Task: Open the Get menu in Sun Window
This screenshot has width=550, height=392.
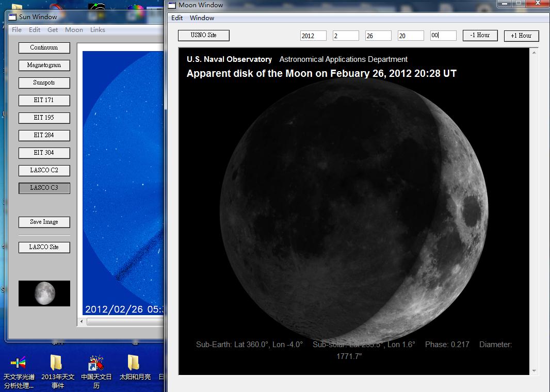Action: coord(53,30)
